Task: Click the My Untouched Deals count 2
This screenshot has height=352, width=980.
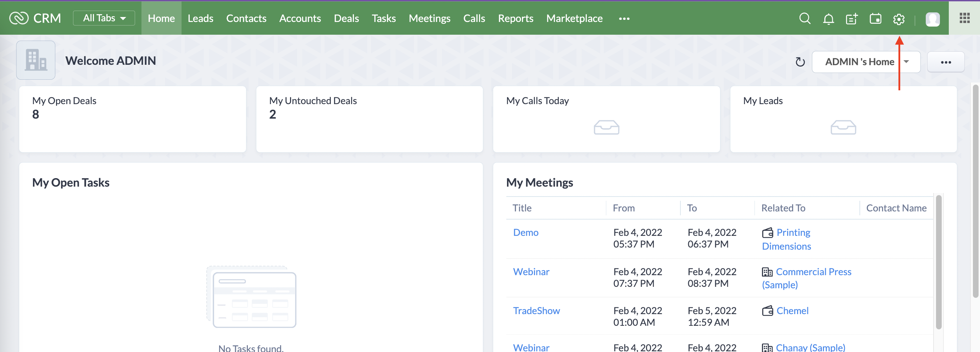Action: 272,114
